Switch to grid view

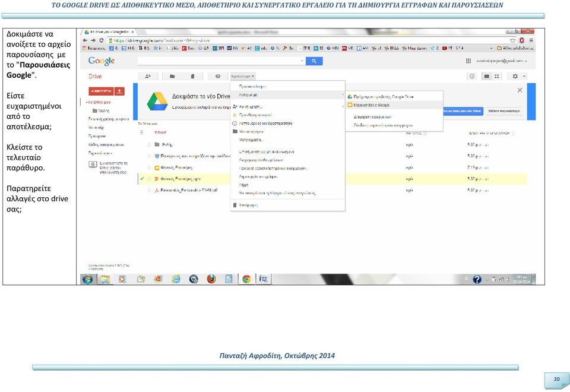tap(496, 76)
